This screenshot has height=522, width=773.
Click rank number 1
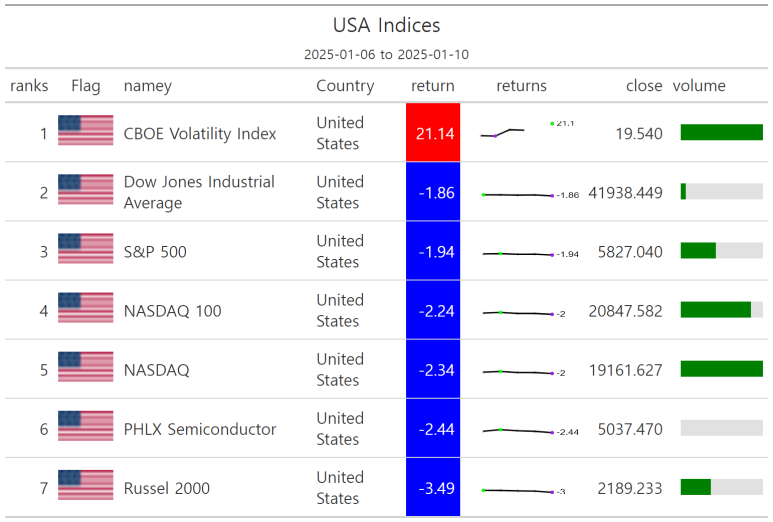pyautogui.click(x=44, y=134)
